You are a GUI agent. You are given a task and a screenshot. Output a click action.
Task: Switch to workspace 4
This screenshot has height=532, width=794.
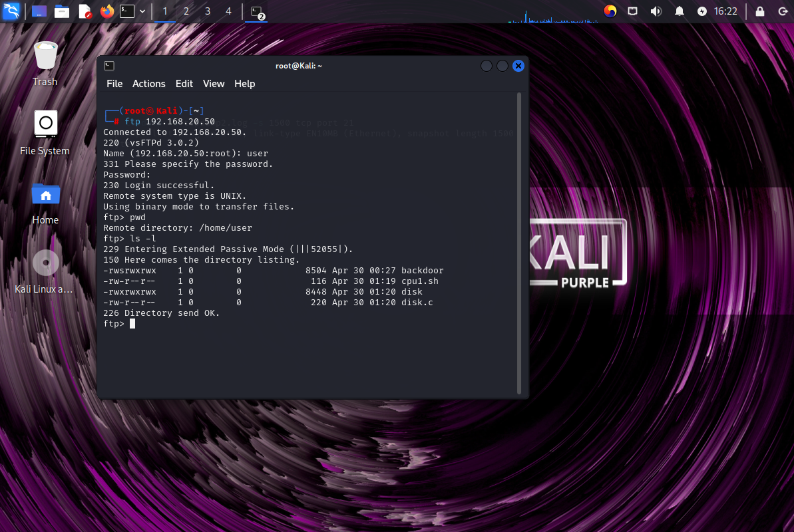(228, 11)
